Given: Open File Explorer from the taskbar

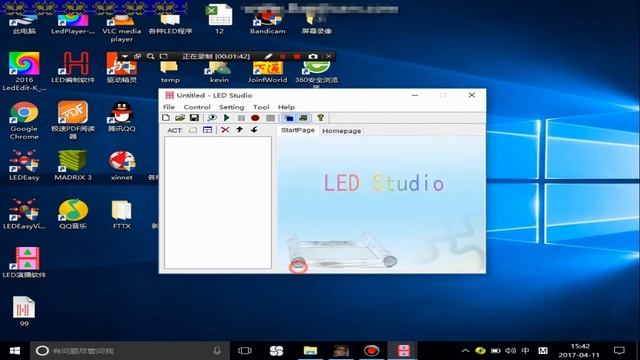Looking at the screenshot, I should coord(310,351).
